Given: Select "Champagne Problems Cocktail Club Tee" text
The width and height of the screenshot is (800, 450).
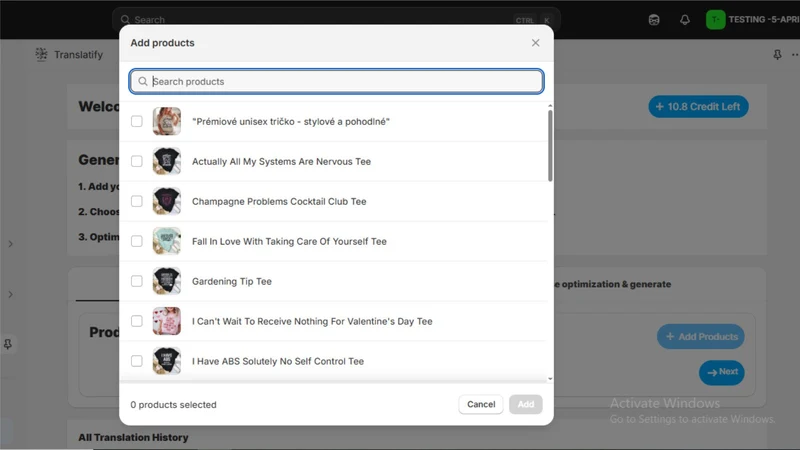Looking at the screenshot, I should pyautogui.click(x=279, y=202).
